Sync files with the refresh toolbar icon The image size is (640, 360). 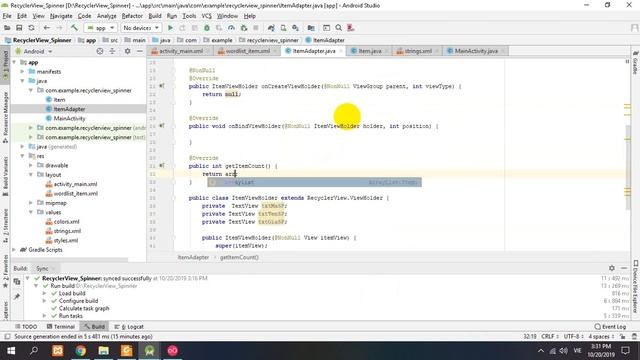[x=31, y=28]
